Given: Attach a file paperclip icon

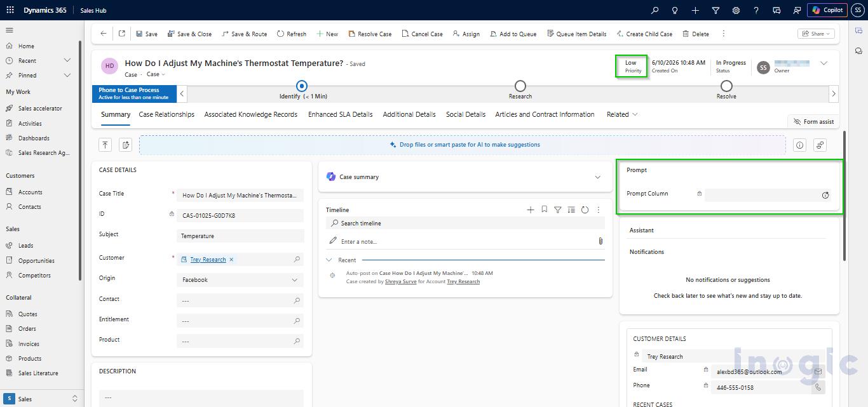Looking at the screenshot, I should pyautogui.click(x=600, y=241).
